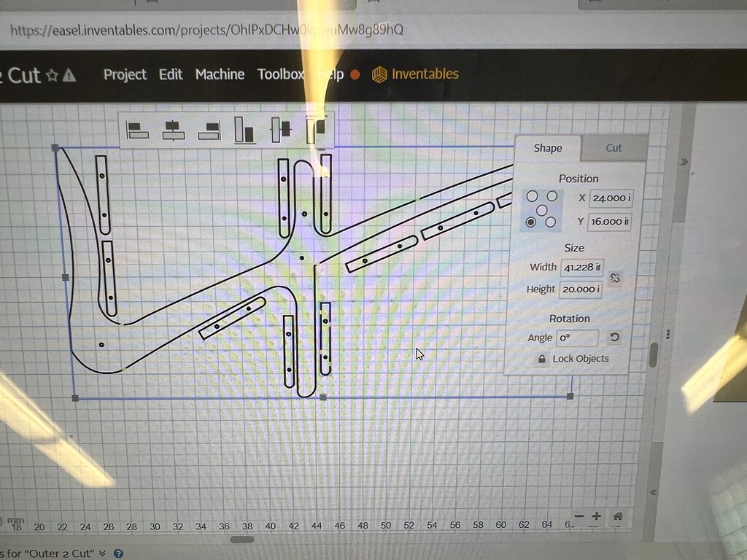Select the center-vertically alignment icon
747x560 pixels.
pos(281,129)
